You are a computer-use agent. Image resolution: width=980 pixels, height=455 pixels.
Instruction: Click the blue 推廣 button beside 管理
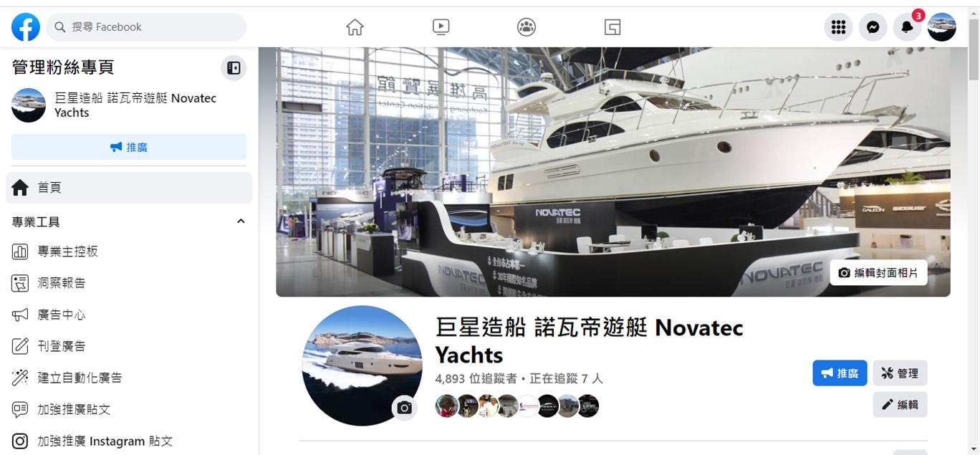(840, 373)
